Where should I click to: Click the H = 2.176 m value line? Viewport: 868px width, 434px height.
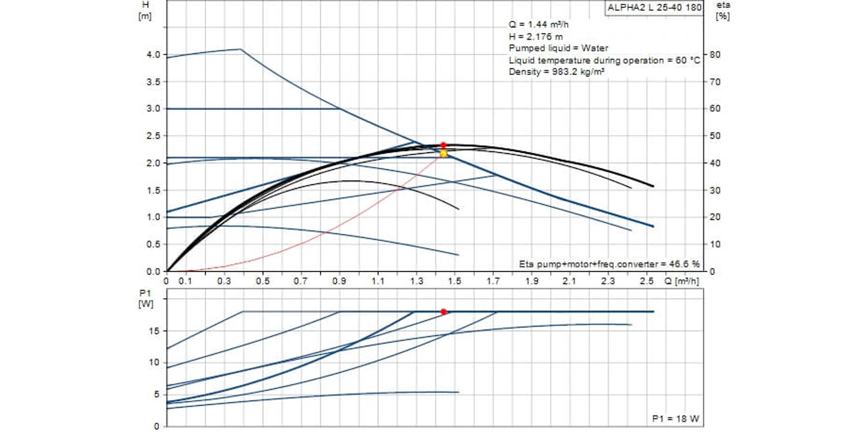(x=536, y=37)
